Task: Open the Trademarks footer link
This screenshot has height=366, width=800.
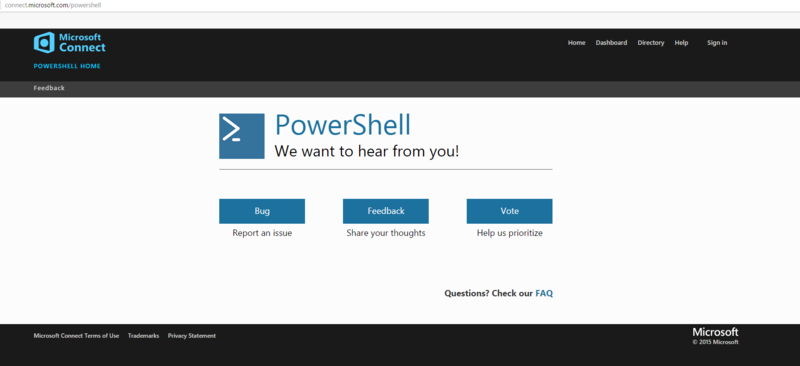Action: 143,336
